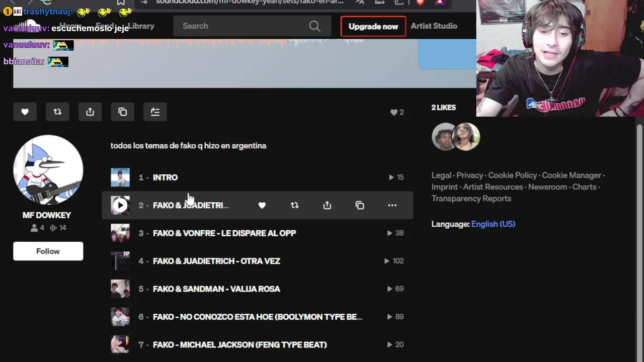Open the Transparency Reports link
Viewport: 644px width, 362px height.
coord(471,199)
